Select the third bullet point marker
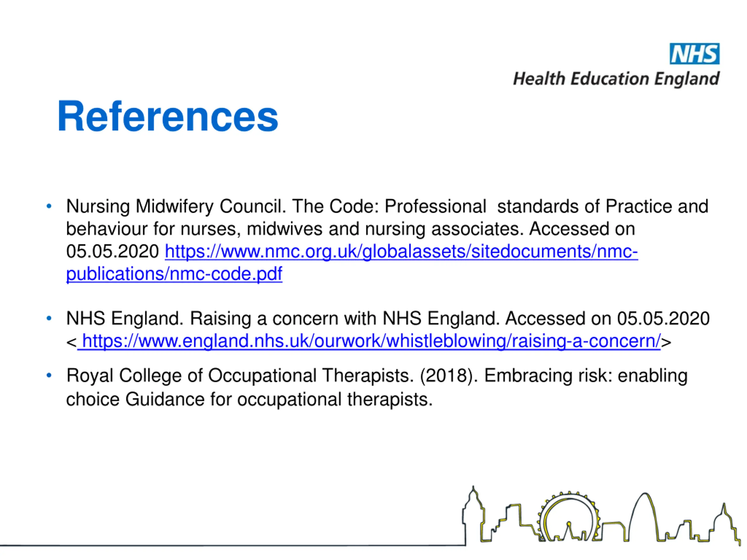747x560 pixels. [49, 375]
